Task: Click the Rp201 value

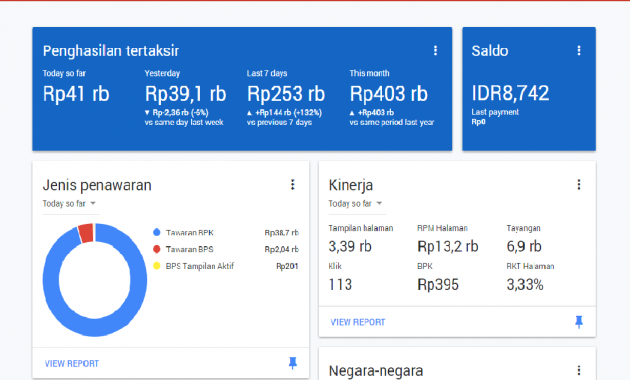Action: [287, 266]
